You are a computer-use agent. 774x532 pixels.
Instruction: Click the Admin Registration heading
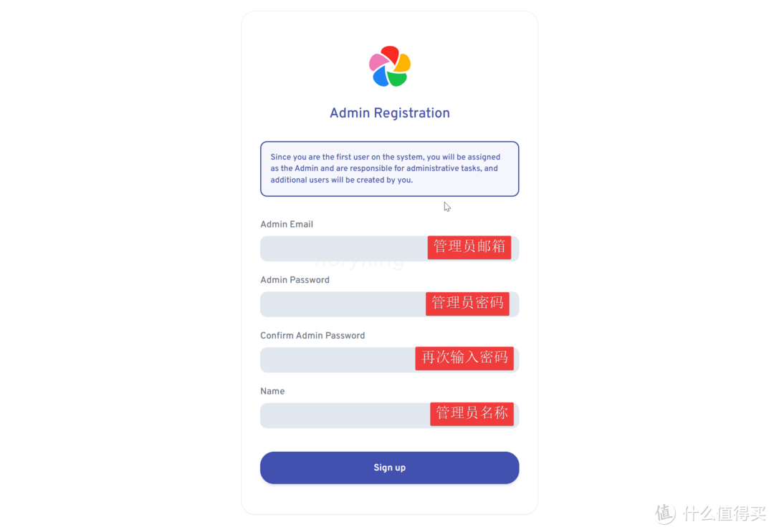tap(390, 113)
